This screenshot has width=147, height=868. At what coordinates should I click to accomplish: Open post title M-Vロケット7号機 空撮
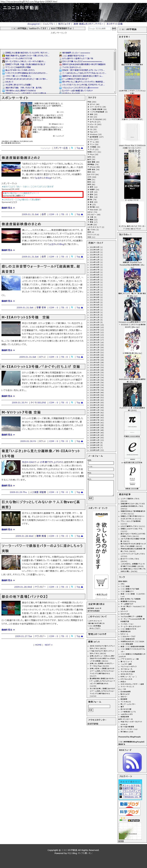(x=21, y=412)
